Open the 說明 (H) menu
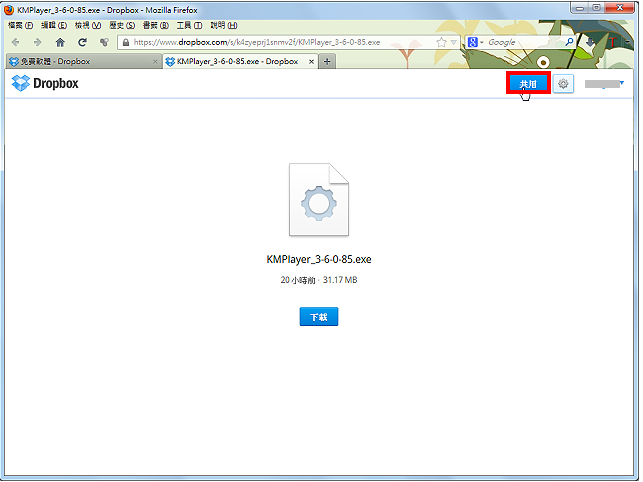 click(x=224, y=25)
